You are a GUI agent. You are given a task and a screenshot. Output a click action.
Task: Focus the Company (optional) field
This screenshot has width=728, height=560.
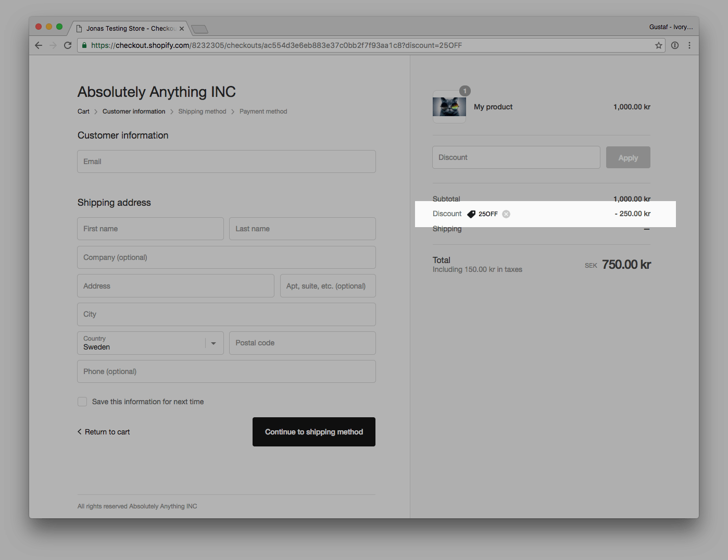click(x=227, y=257)
